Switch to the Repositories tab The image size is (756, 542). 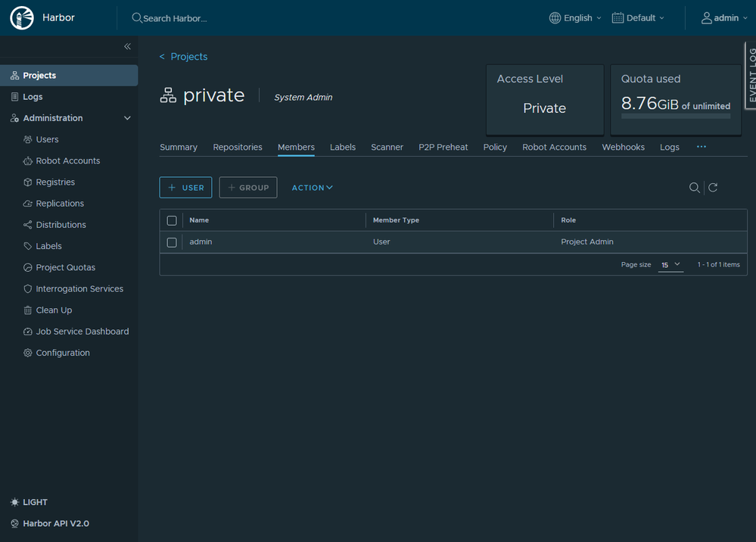click(238, 147)
